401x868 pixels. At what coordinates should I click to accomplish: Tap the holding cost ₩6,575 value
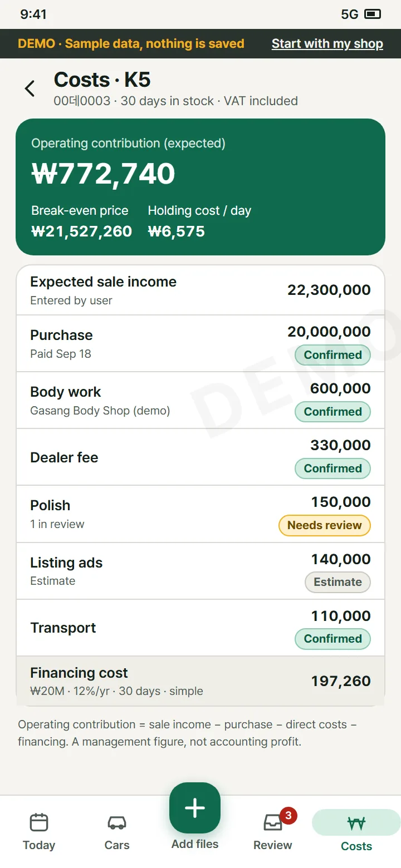pyautogui.click(x=177, y=231)
